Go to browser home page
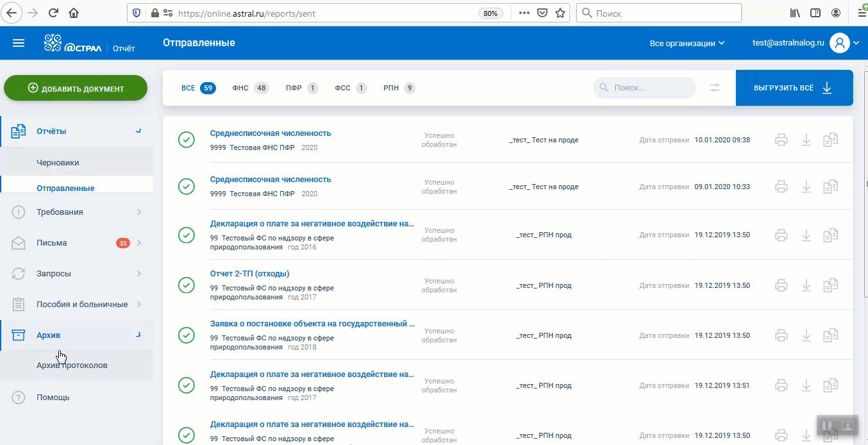This screenshot has height=445, width=868. click(74, 13)
